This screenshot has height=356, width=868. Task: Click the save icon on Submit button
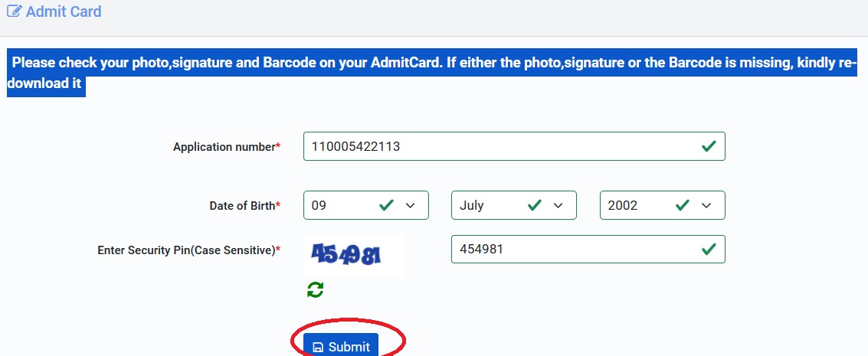[318, 347]
